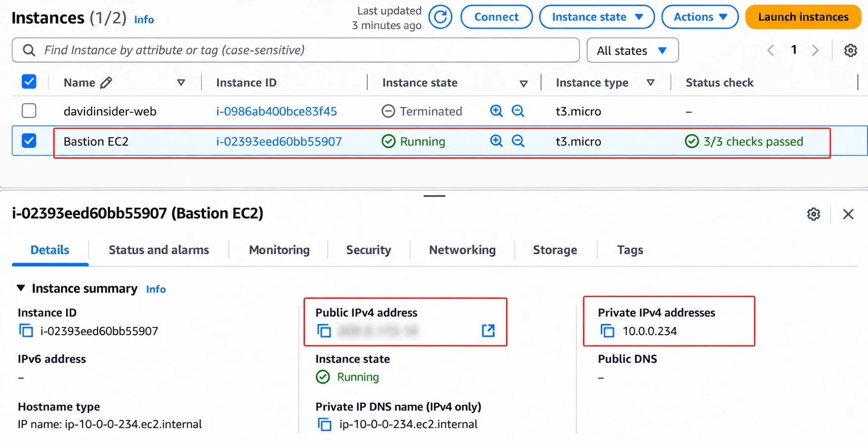Select the davidinsider-web instance checkbox

tap(29, 111)
